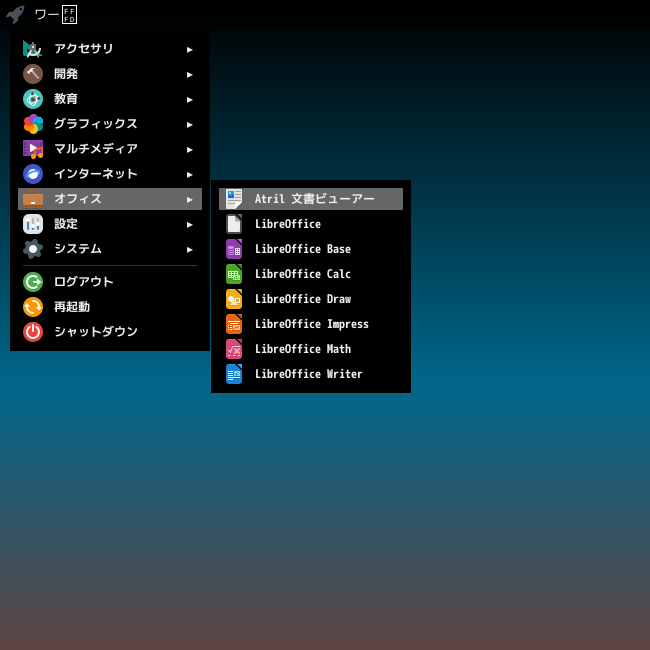Click the インターネット globe icon
This screenshot has height=650, width=650.
(33, 174)
